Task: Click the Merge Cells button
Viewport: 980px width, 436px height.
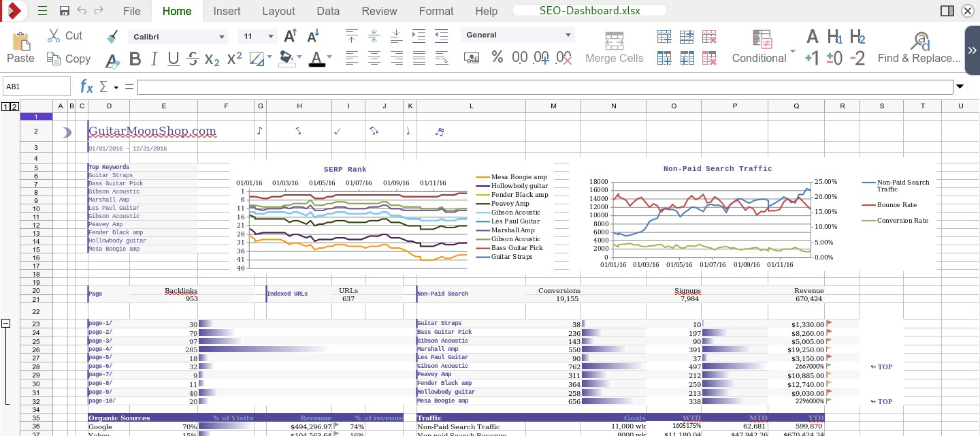Action: 615,48
